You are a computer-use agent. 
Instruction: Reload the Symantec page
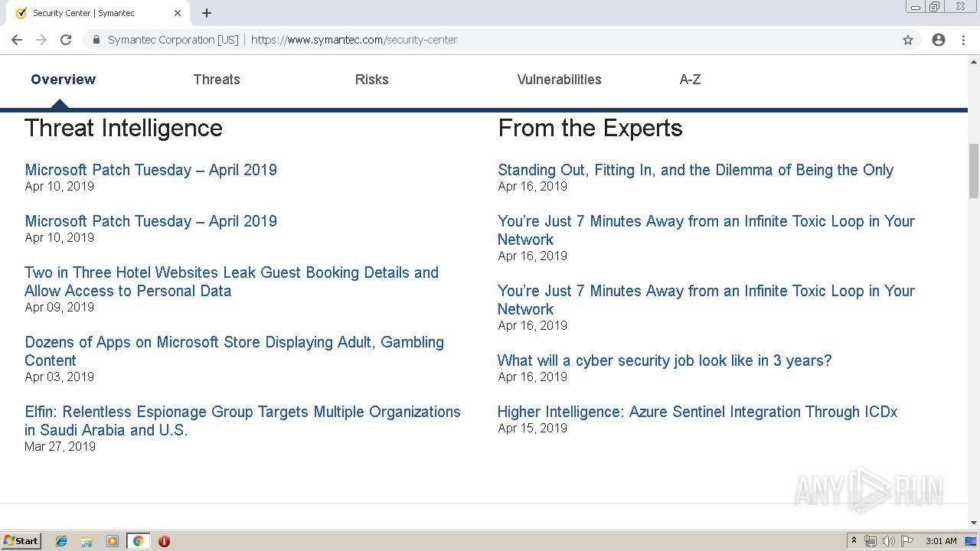66,40
